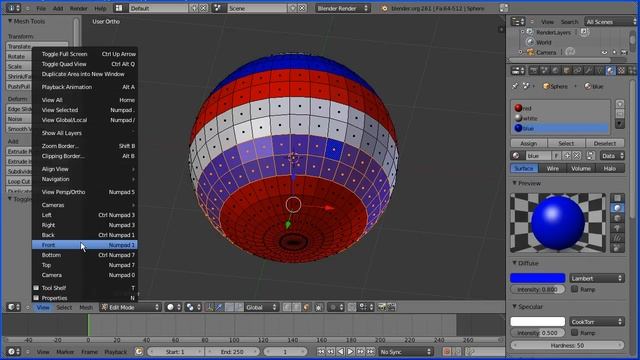This screenshot has height=360, width=640.
Task: Set preview to sphere shape
Action: (x=618, y=208)
